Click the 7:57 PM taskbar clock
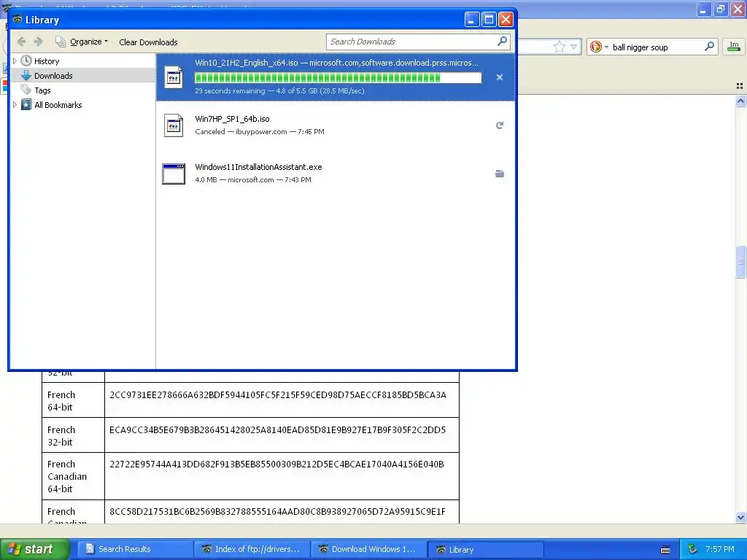 pos(720,549)
